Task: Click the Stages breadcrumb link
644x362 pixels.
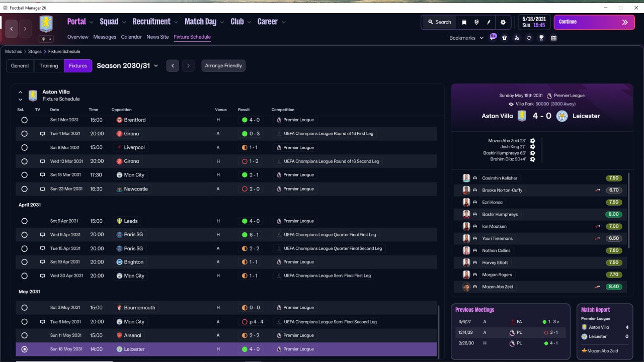Action: pyautogui.click(x=35, y=52)
